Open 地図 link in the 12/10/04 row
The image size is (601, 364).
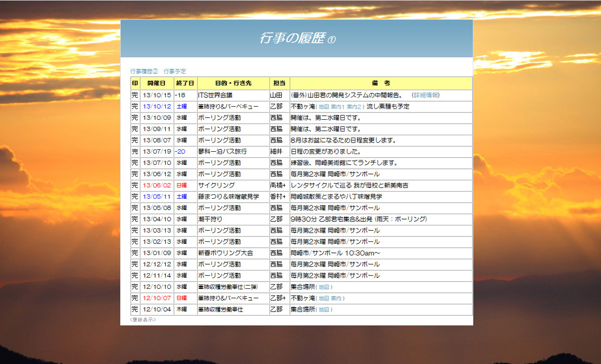[325, 310]
